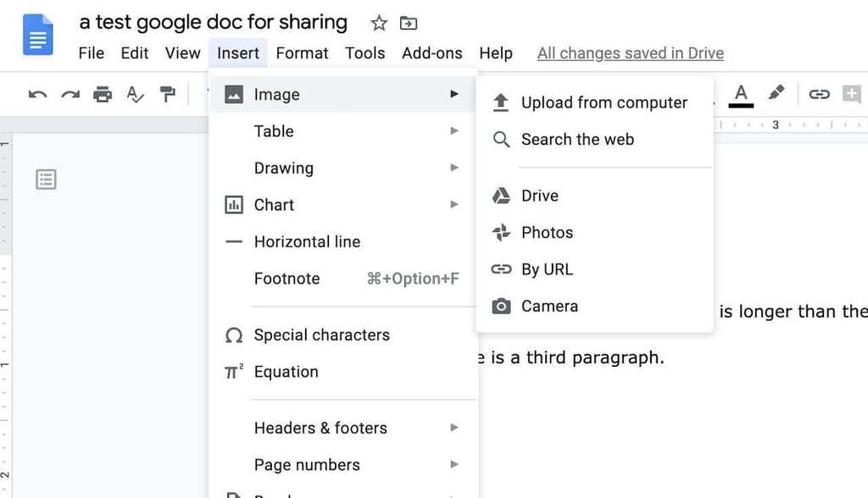
Task: Click the document title to rename it
Action: coord(212,22)
